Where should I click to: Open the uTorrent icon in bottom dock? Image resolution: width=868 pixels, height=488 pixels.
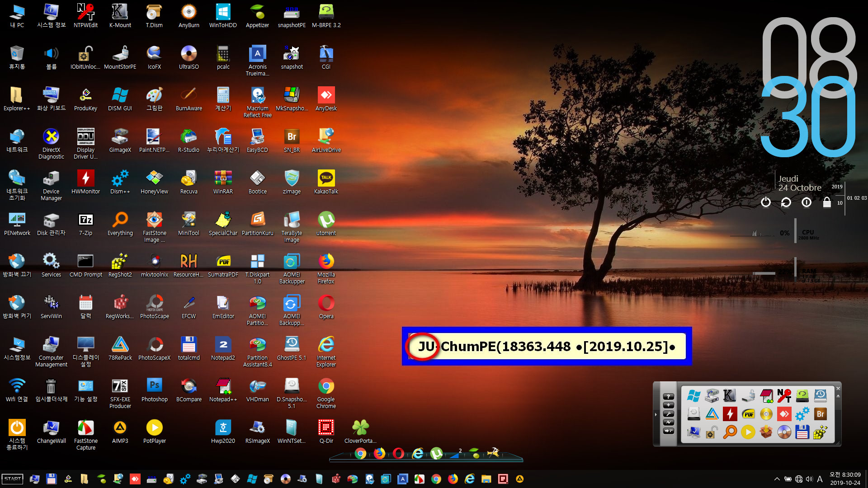[x=436, y=453]
